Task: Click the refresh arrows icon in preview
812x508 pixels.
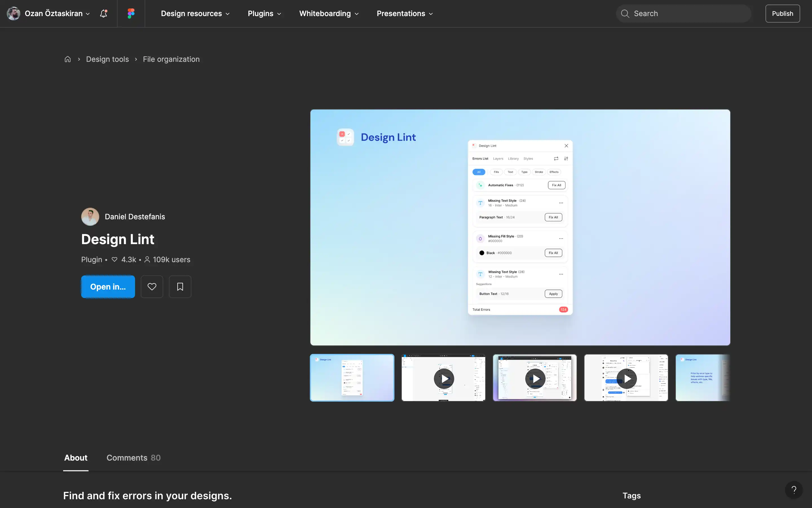Action: [556, 159]
